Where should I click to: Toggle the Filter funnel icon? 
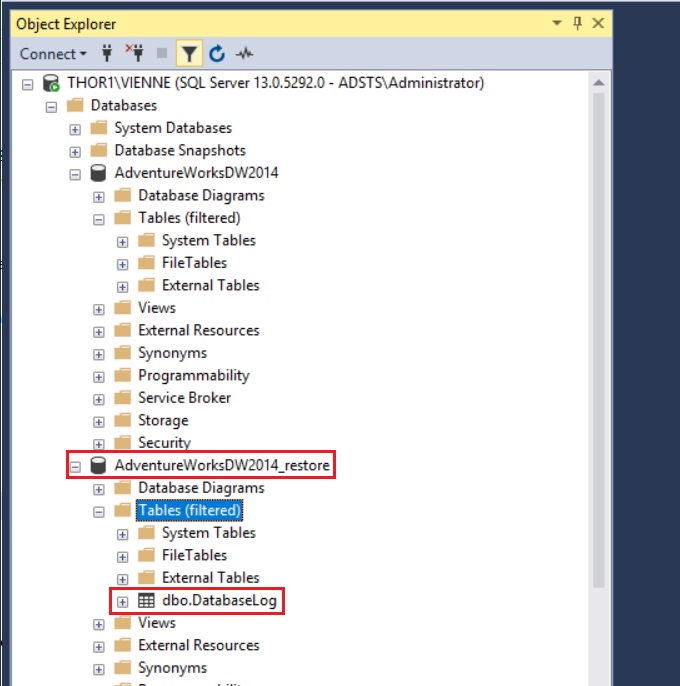tap(189, 53)
